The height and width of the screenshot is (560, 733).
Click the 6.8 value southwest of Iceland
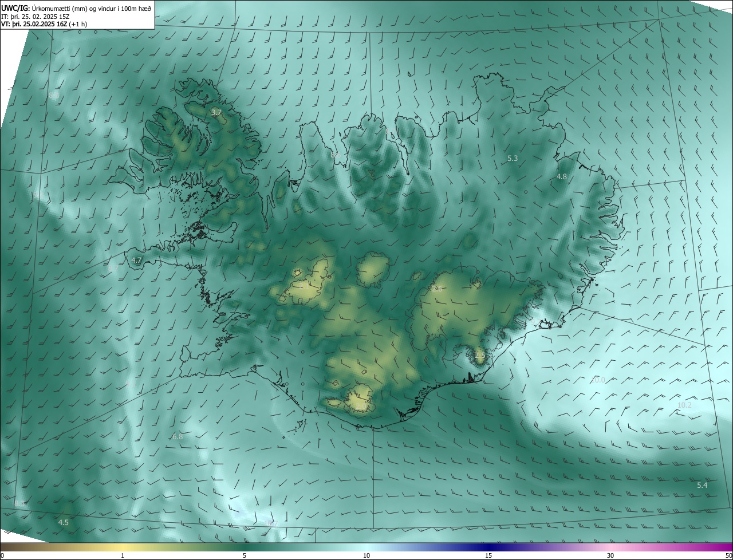[x=178, y=436]
